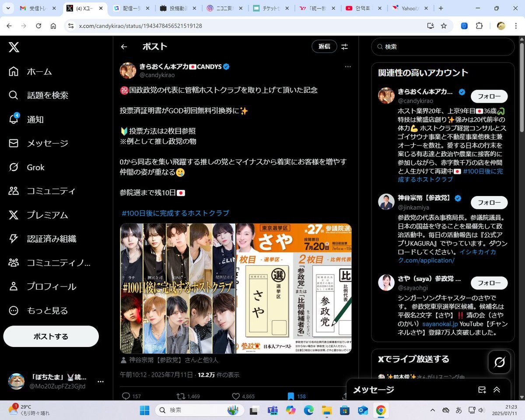Go to X home via the X logo

[14, 47]
